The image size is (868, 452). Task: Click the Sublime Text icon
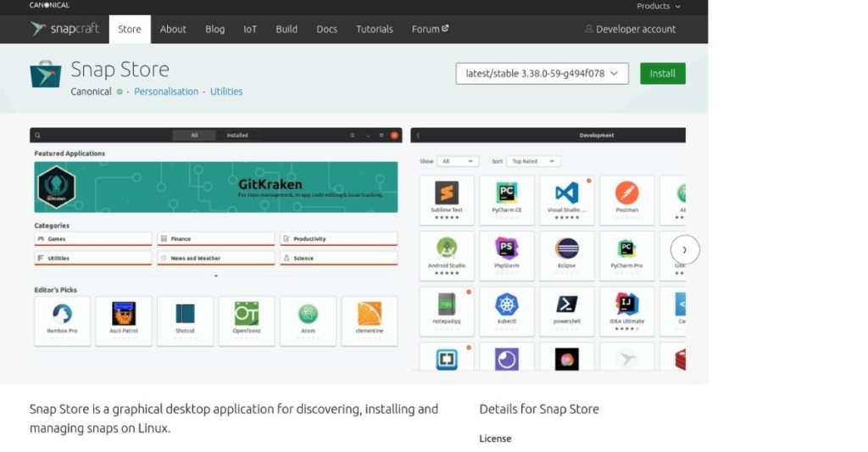tap(447, 193)
